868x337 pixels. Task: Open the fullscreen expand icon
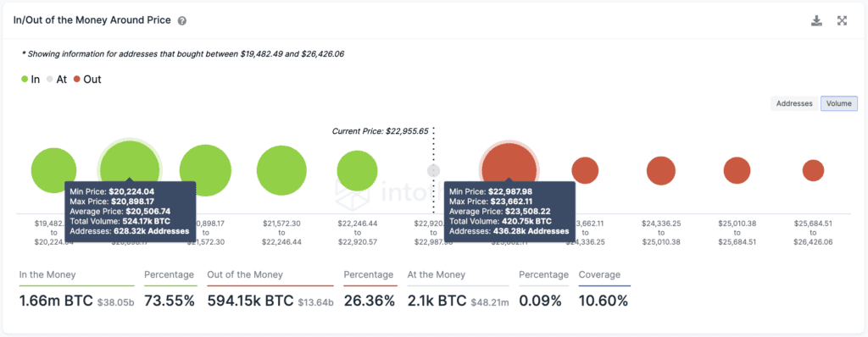(x=842, y=21)
